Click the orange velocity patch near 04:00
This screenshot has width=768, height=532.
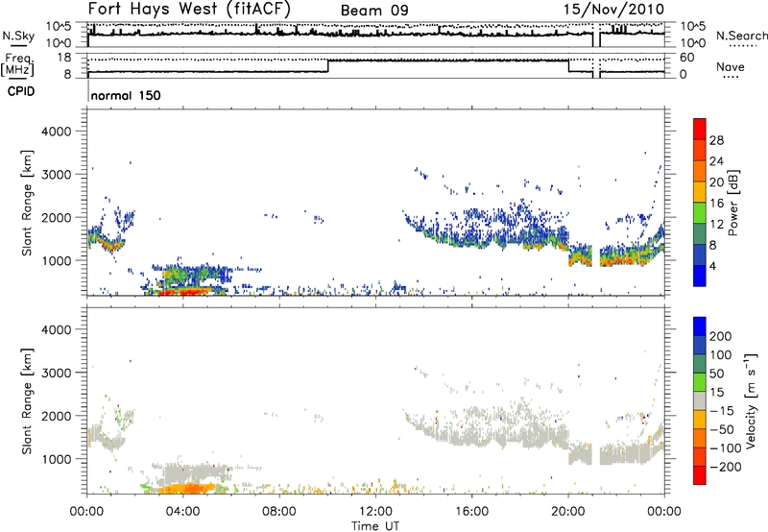[186, 488]
